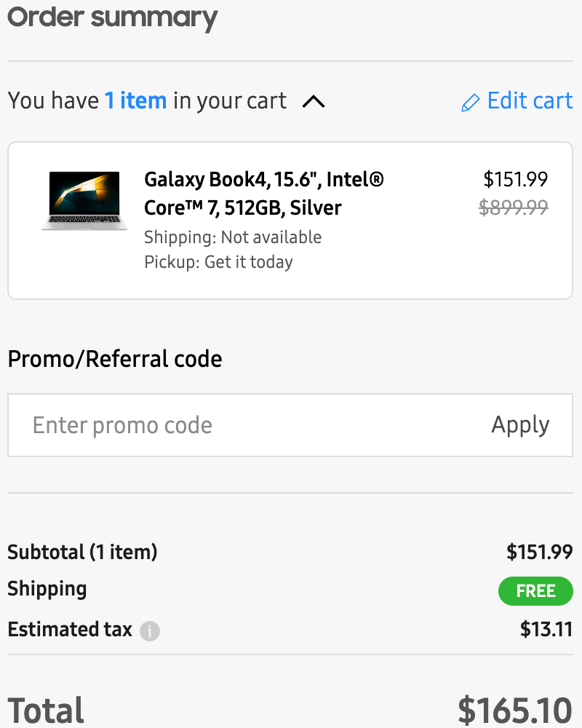Screen dimensions: 582x728
Task: Click the "Pickup: Get it today" text
Action: coord(218,262)
